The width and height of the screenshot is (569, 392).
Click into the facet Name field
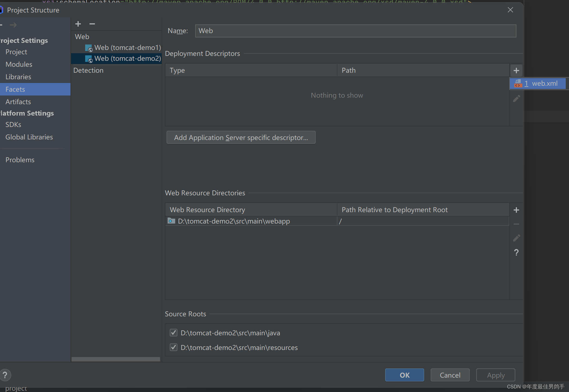coord(355,31)
